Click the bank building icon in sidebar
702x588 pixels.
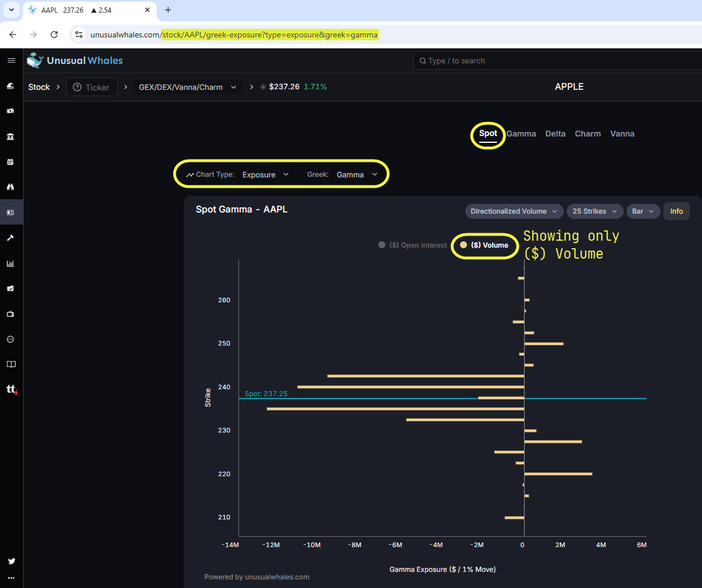pos(10,136)
